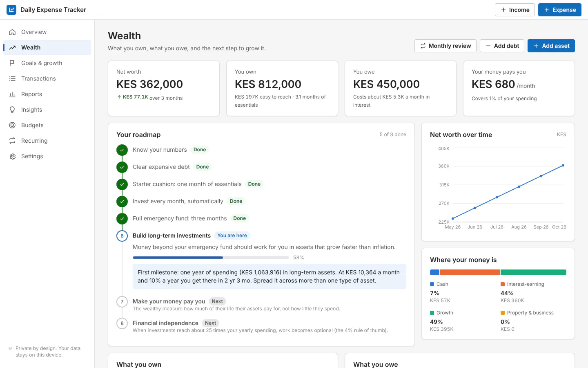Click the "You are here" badge
588x368 pixels.
pos(232,236)
